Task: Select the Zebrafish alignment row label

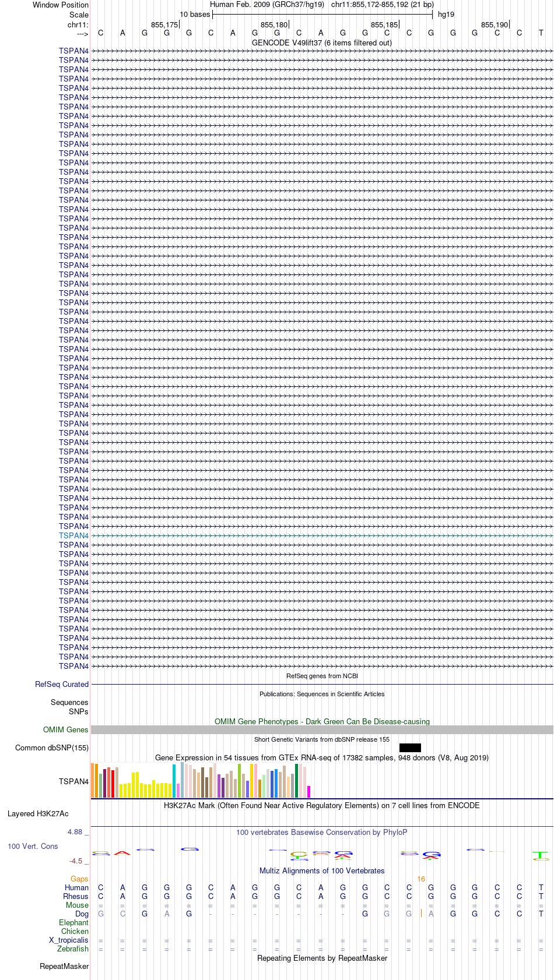Action: [73, 949]
